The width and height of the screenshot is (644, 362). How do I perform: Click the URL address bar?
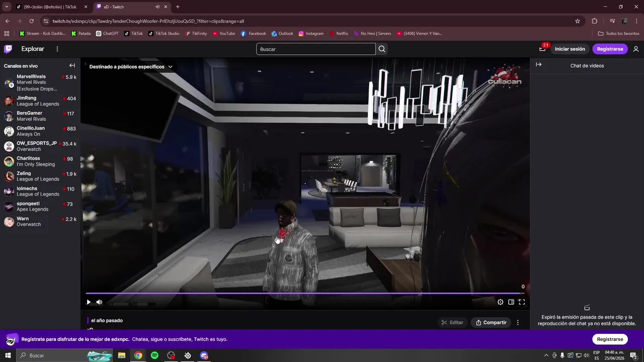312,21
